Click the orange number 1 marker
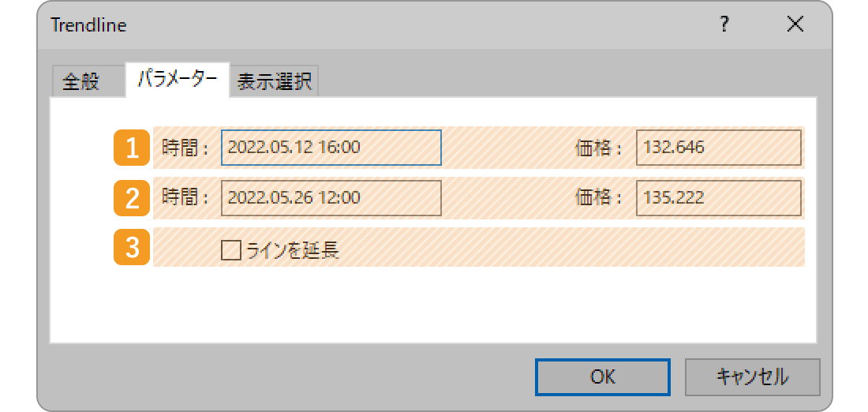The width and height of the screenshot is (868, 412). [132, 148]
